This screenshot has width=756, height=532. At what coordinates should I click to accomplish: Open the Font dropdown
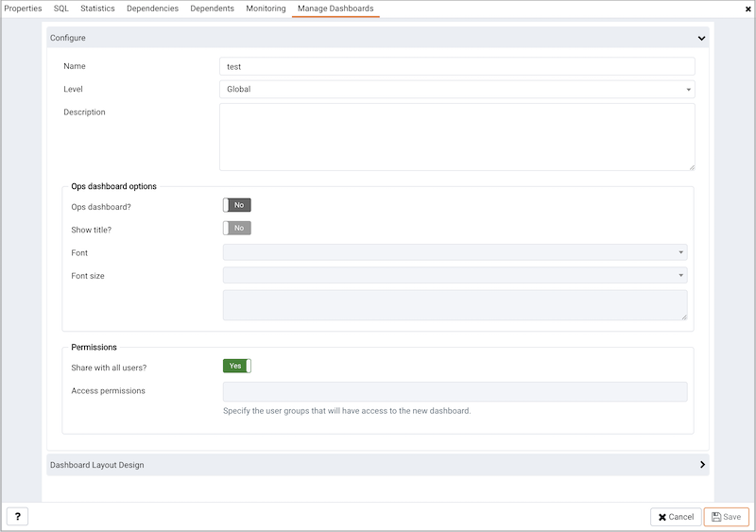click(x=455, y=252)
